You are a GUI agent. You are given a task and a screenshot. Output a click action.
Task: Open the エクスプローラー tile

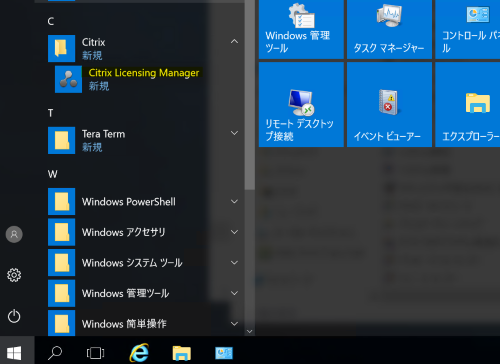[x=468, y=105]
